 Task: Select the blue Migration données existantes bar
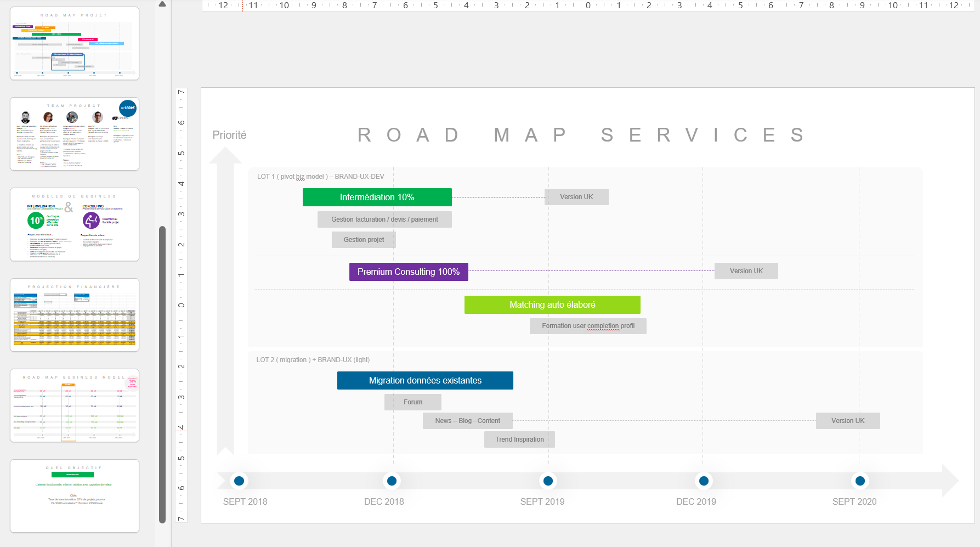point(425,381)
